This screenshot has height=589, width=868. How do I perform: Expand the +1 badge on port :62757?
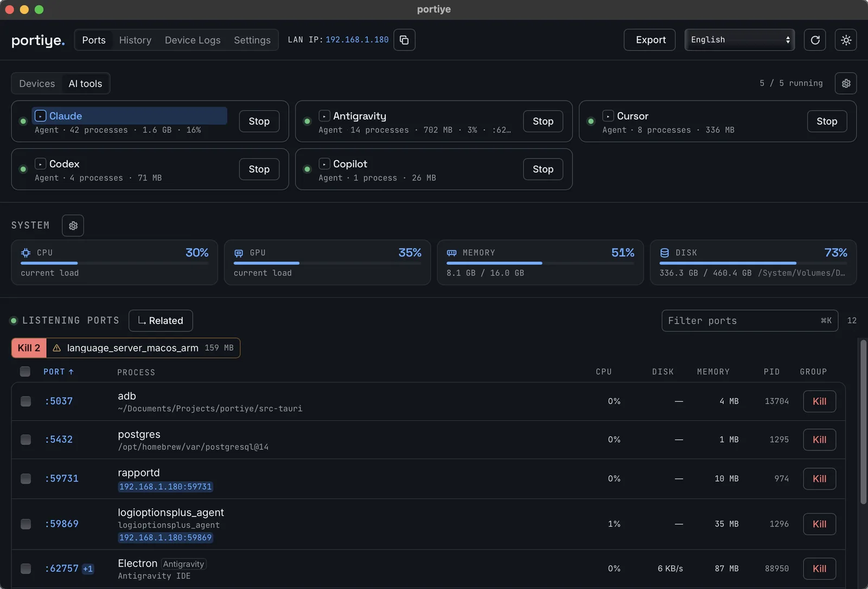click(x=88, y=569)
